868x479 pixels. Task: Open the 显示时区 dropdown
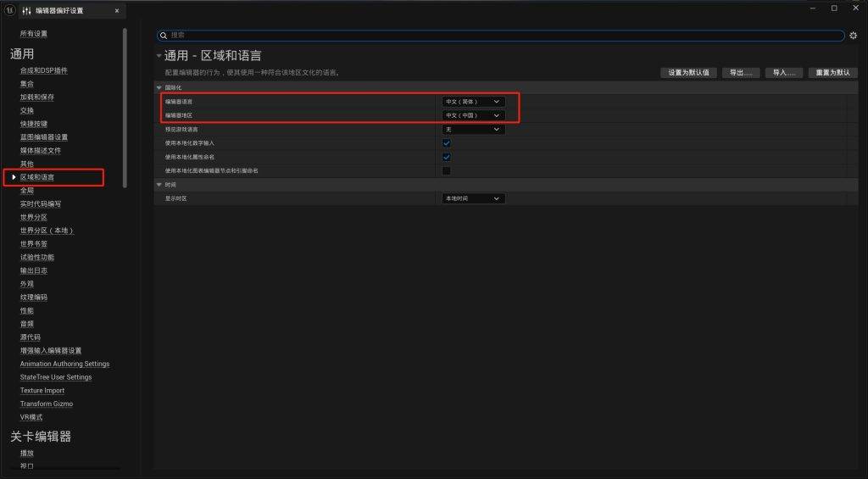point(473,198)
